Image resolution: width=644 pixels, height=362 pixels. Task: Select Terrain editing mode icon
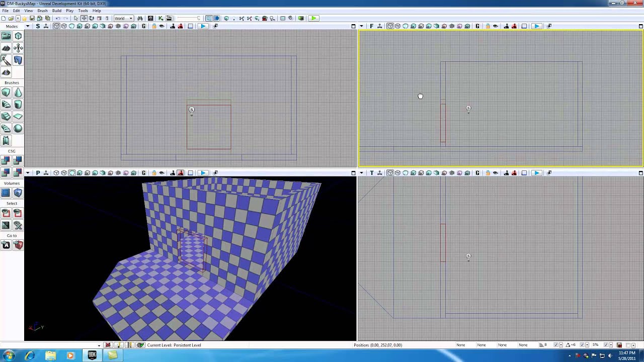tap(6, 48)
